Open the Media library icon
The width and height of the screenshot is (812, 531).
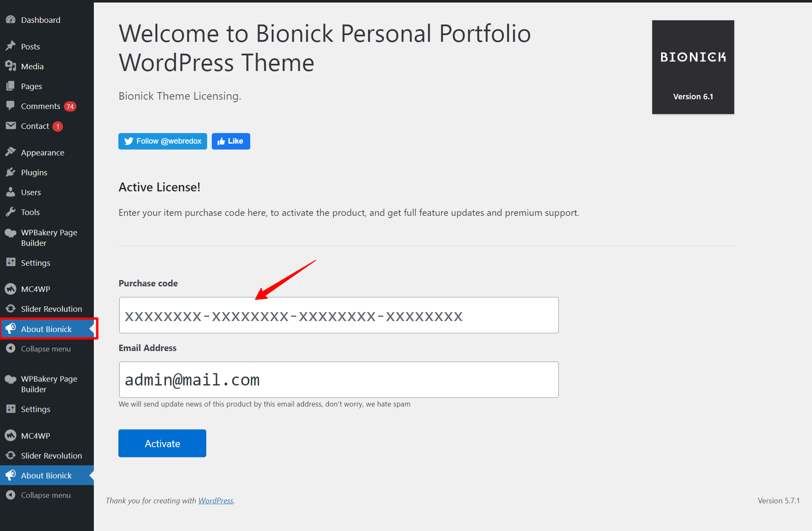click(x=11, y=65)
